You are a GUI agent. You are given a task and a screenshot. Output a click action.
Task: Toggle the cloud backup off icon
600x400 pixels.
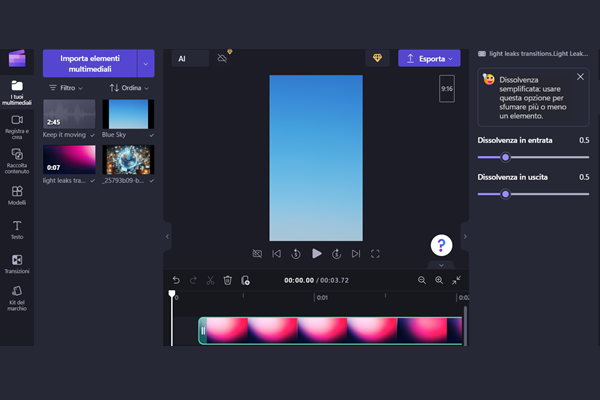[x=223, y=59]
